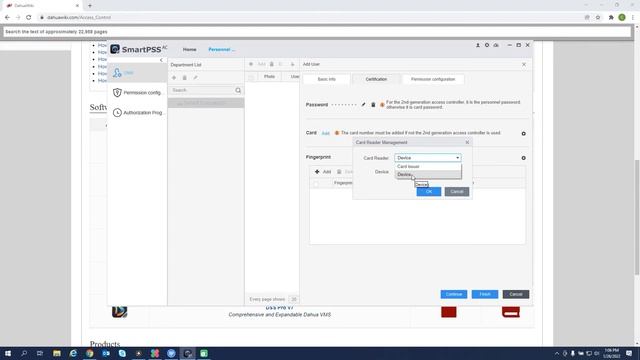Switch to the Certification tab
640x360 pixels.
point(376,79)
